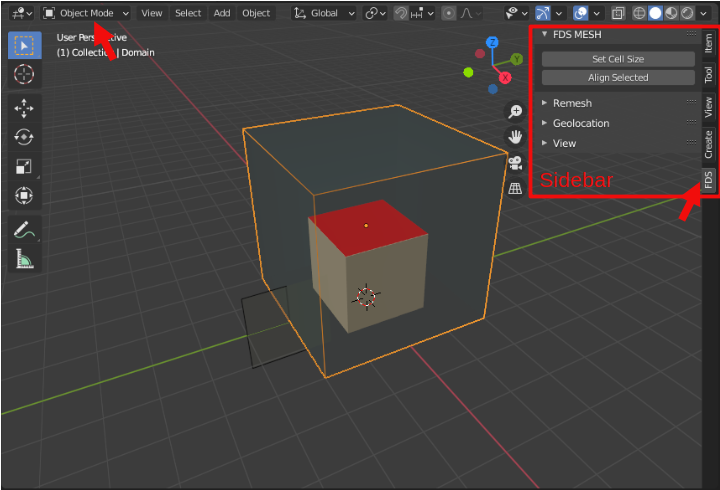This screenshot has height=490, width=720.
Task: Open overlays options dropdown arrow
Action: [x=596, y=13]
